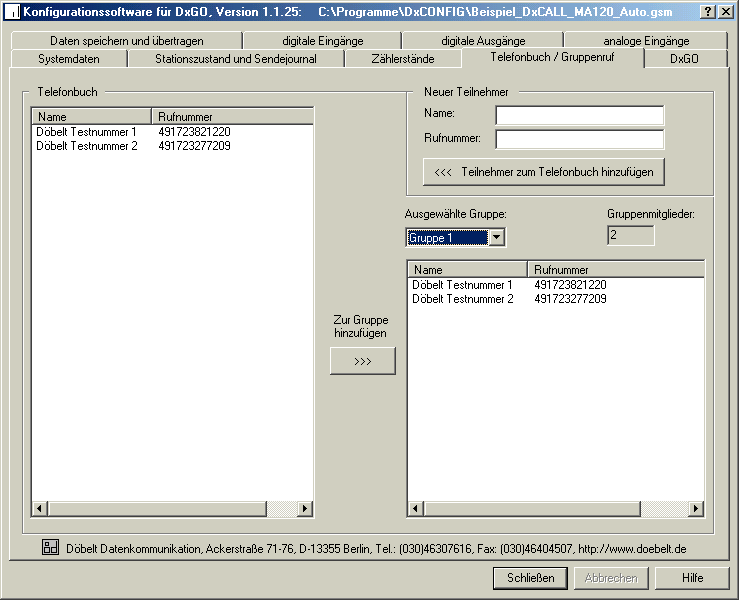Click left scroll arrow of group list
The image size is (739, 600).
[415, 509]
